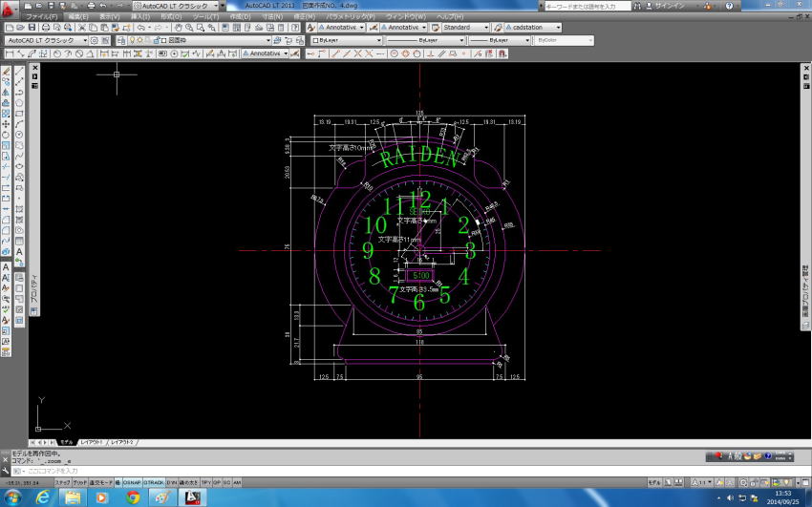
Task: Select the Rotate tool in Modify toolbar
Action: pyautogui.click(x=7, y=135)
